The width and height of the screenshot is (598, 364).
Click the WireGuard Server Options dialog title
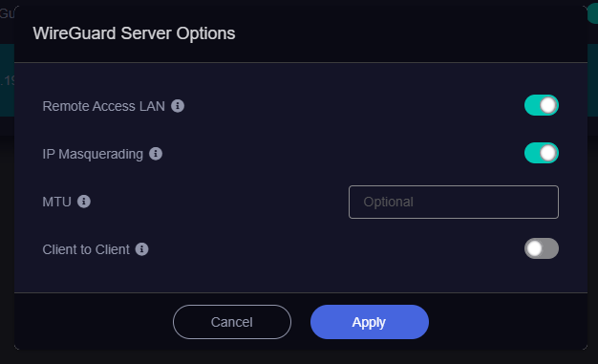[x=134, y=33]
